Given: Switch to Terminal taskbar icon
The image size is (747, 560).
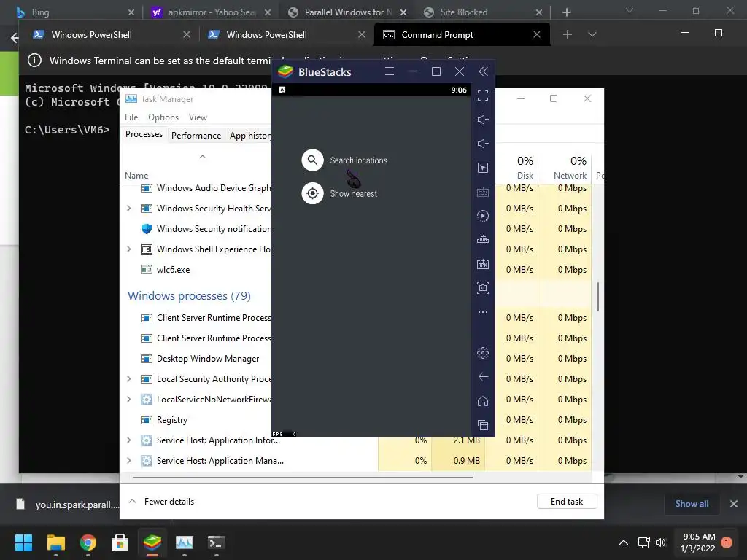Looking at the screenshot, I should pos(217,542).
